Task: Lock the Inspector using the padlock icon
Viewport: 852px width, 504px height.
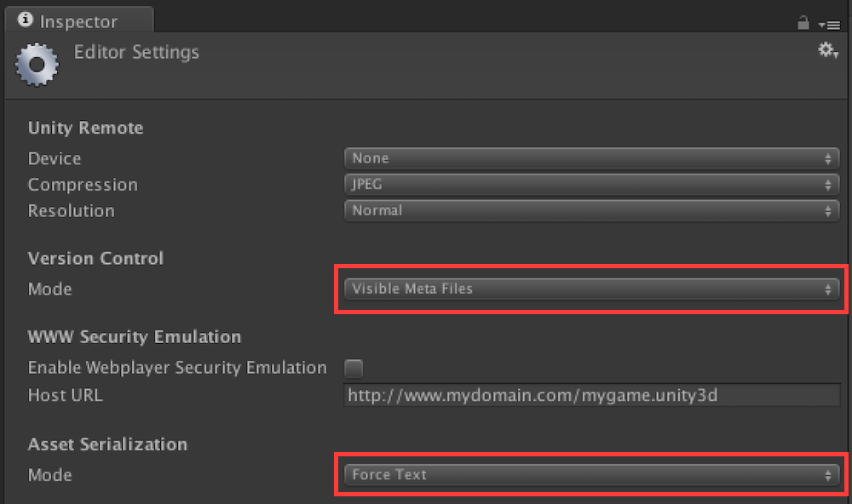Action: coord(802,23)
